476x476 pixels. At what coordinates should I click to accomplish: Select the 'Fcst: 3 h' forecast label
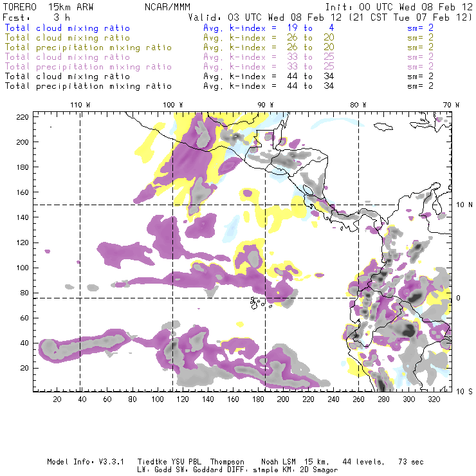pos(37,17)
